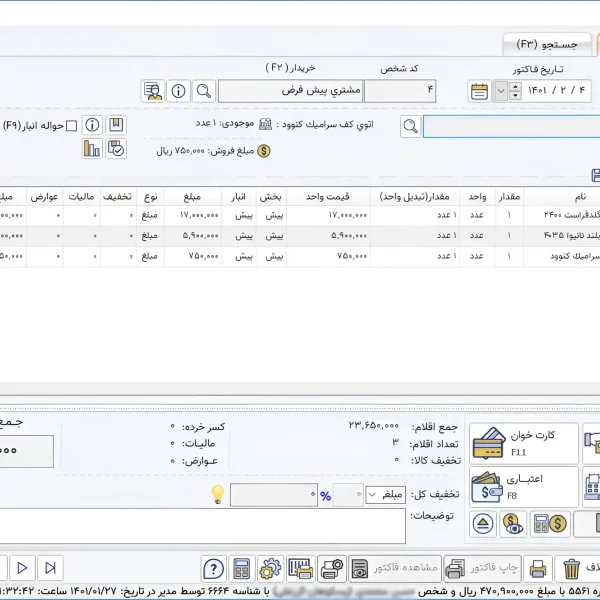Click the trash can delete icon
The height and width of the screenshot is (600, 600).
(571, 569)
